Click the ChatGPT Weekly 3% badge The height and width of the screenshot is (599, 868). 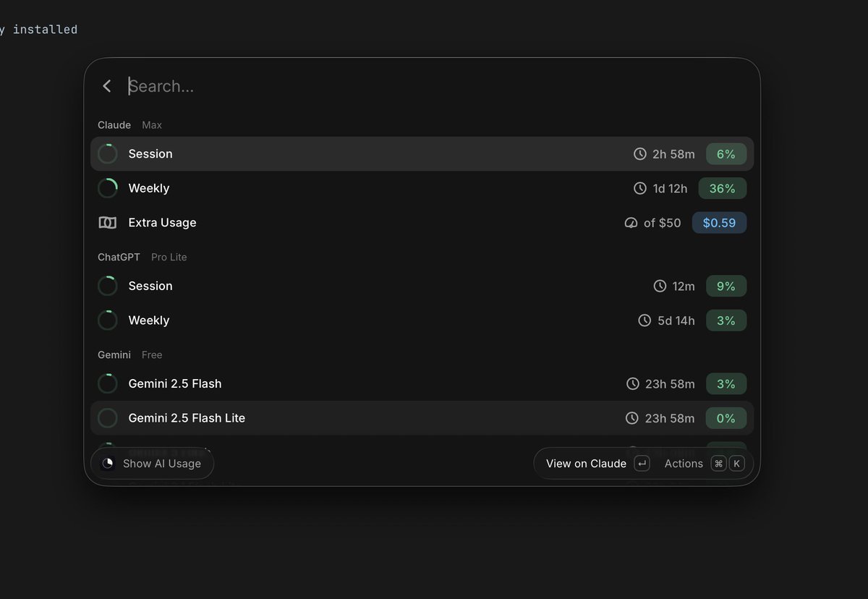[x=726, y=320]
